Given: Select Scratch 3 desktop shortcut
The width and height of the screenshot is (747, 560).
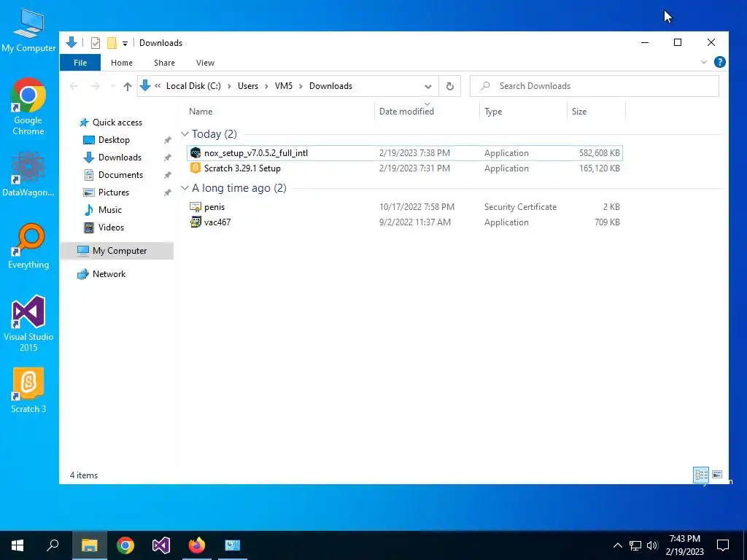Looking at the screenshot, I should click(28, 391).
